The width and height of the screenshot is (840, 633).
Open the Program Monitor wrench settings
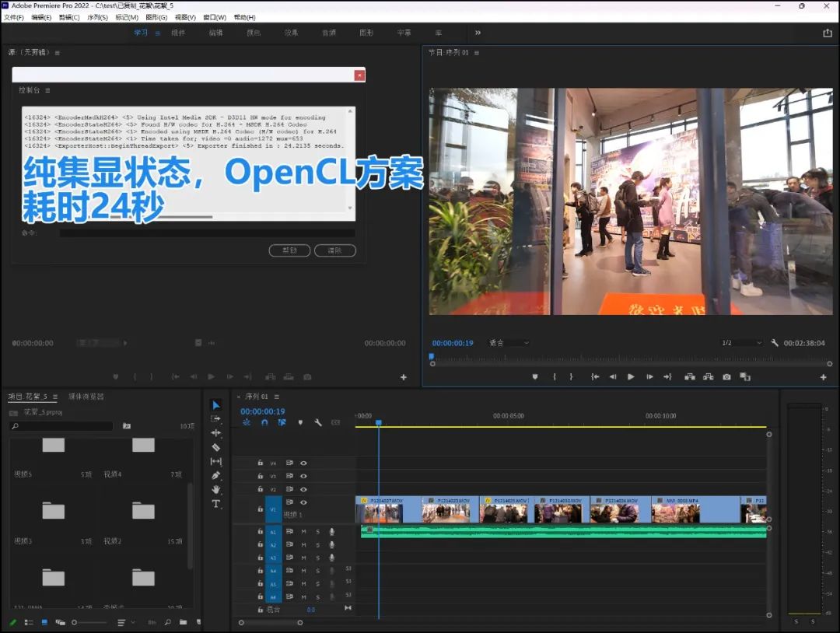pyautogui.click(x=775, y=343)
